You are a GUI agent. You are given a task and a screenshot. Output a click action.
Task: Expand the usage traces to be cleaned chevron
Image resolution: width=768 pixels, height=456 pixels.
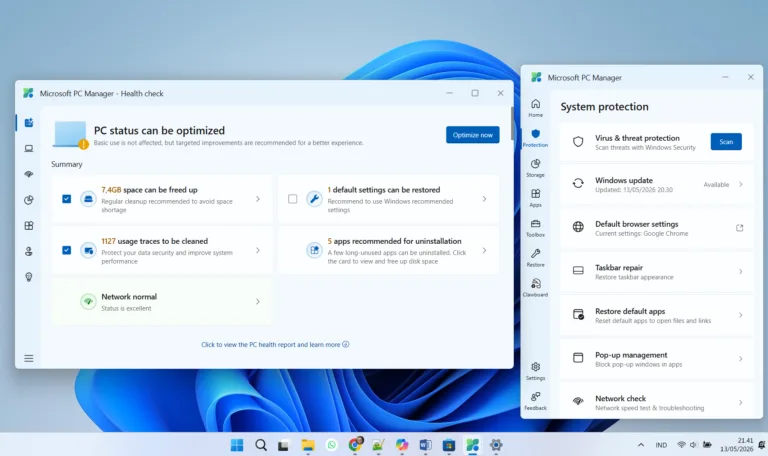pos(258,250)
